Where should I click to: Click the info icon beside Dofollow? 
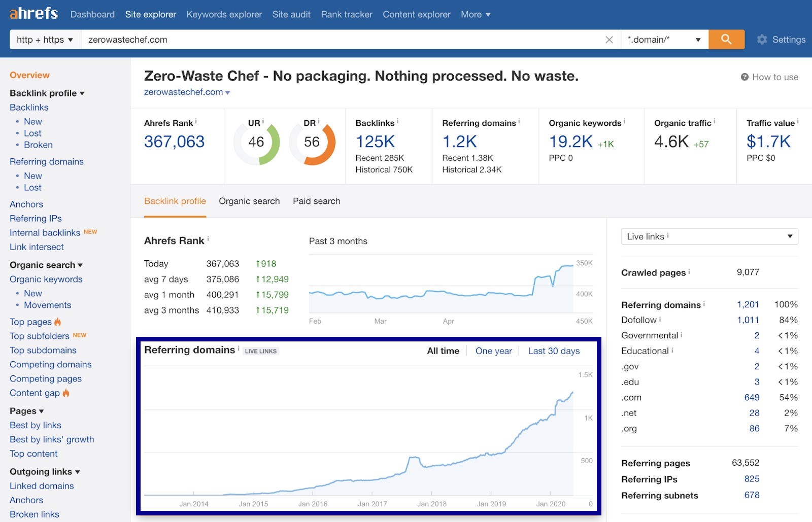pyautogui.click(x=660, y=319)
